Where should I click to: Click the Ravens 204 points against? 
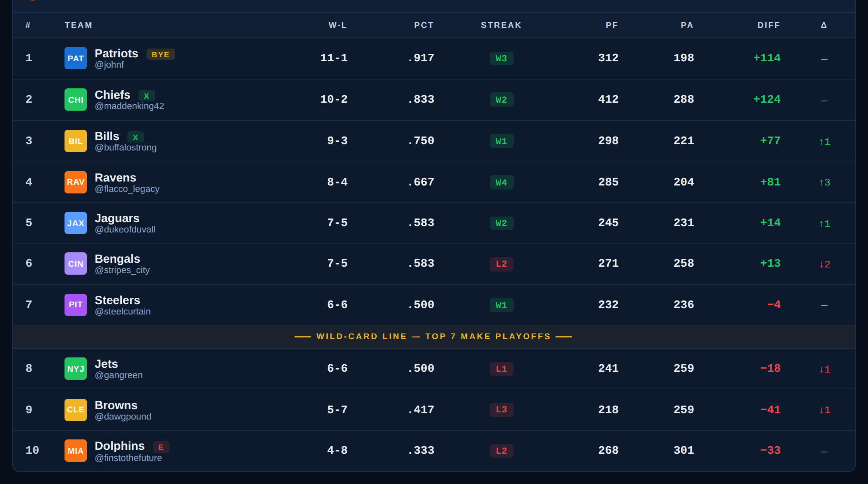pos(684,182)
